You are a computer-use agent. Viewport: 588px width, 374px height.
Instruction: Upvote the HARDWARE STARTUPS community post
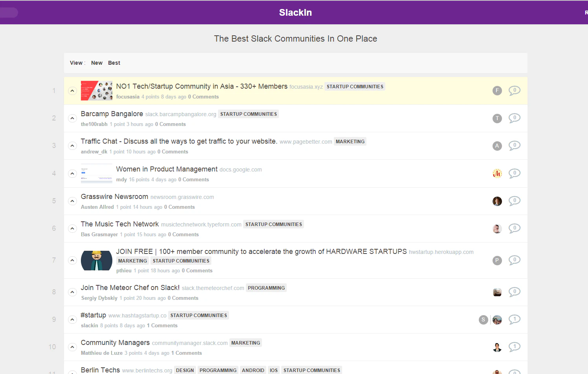(x=72, y=260)
